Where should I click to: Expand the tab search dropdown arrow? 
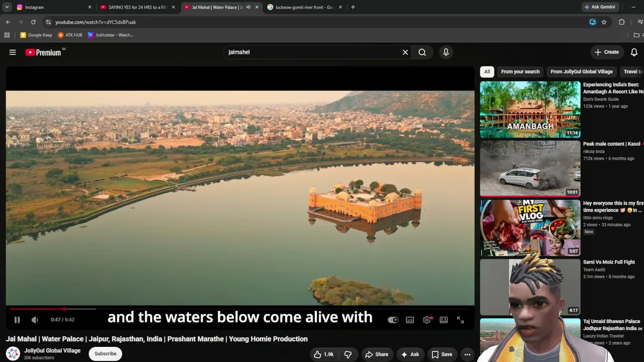point(7,7)
